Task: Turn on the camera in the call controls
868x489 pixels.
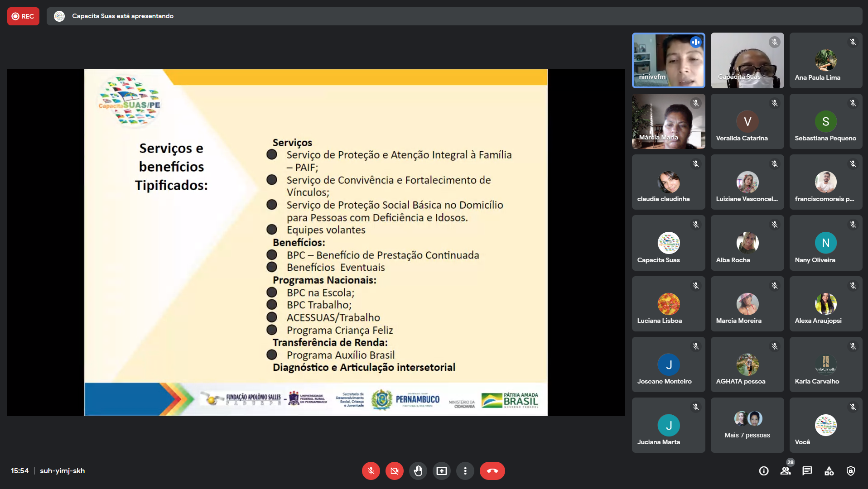Action: 394,471
